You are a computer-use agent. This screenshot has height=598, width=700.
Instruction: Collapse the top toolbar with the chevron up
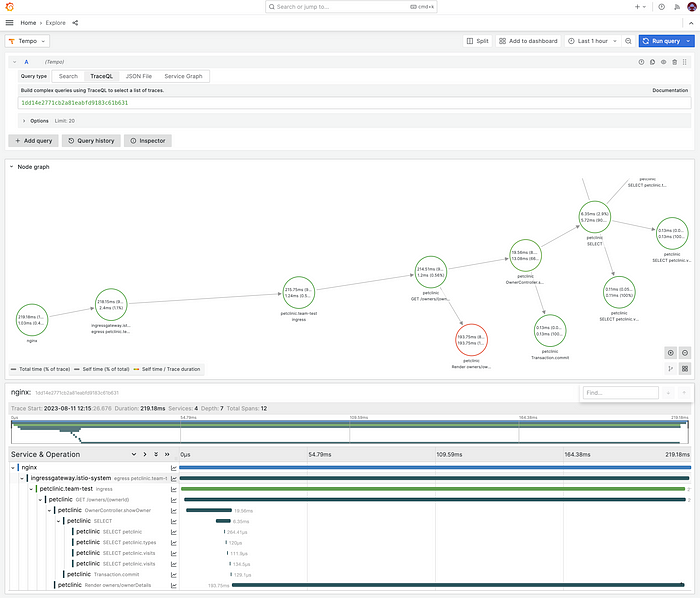click(x=691, y=23)
